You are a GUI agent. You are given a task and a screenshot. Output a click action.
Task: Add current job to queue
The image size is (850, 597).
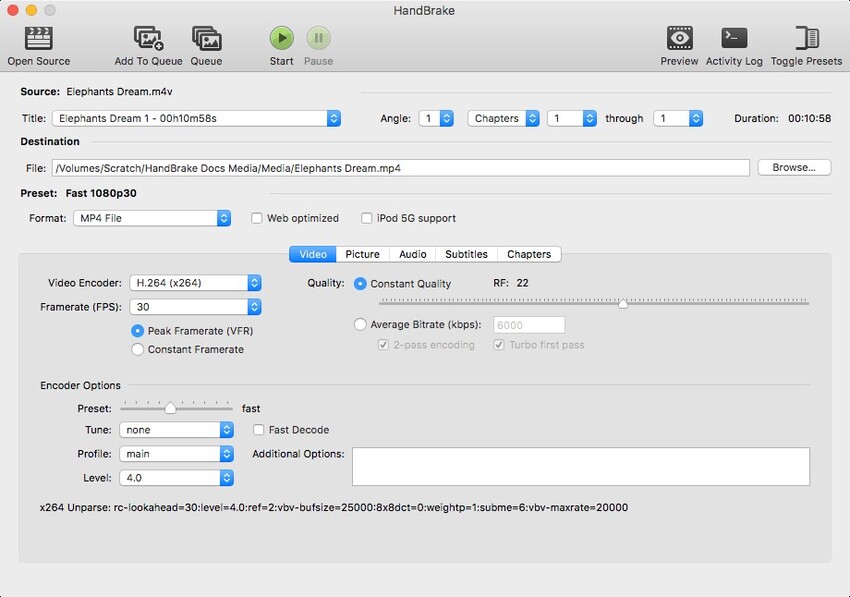pos(146,42)
